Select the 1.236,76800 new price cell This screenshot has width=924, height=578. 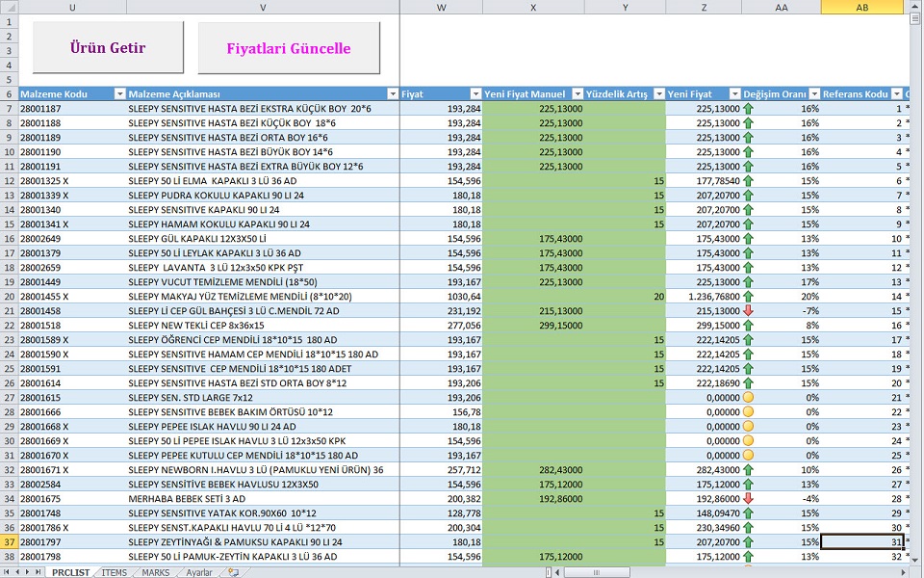click(x=704, y=296)
